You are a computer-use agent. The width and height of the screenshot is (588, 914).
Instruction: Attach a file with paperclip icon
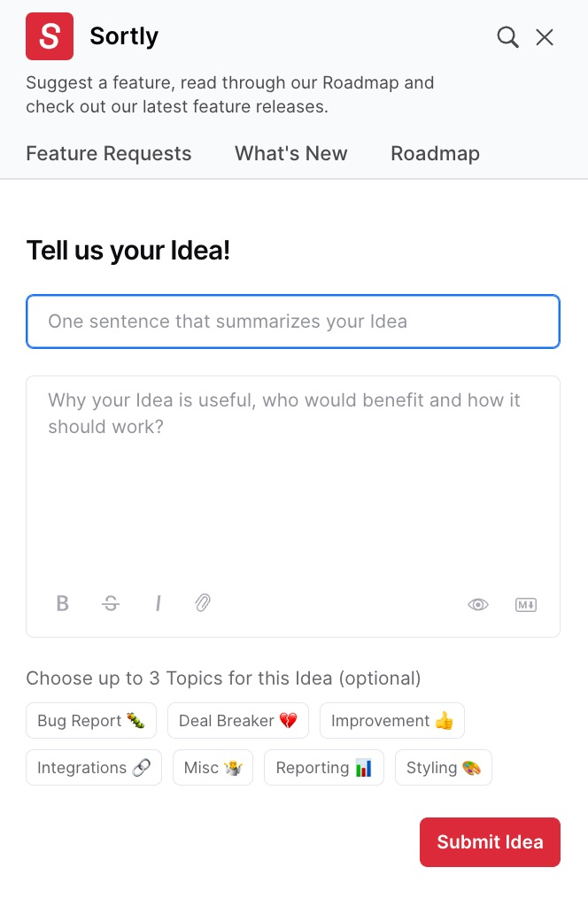pos(203,604)
